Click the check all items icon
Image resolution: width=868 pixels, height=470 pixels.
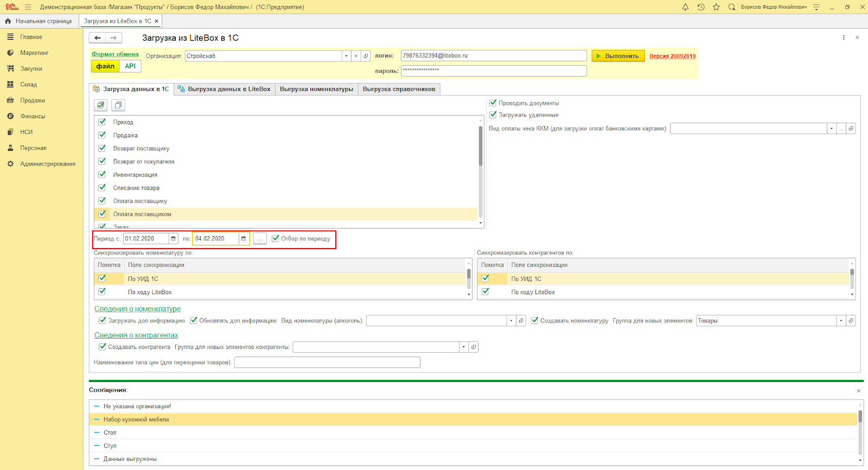point(100,105)
